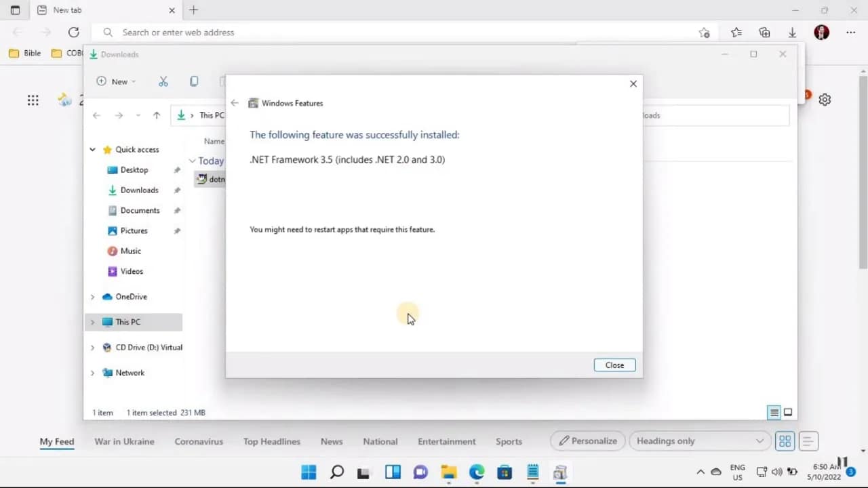
Task: Select the New tab browser tab
Action: tap(68, 10)
